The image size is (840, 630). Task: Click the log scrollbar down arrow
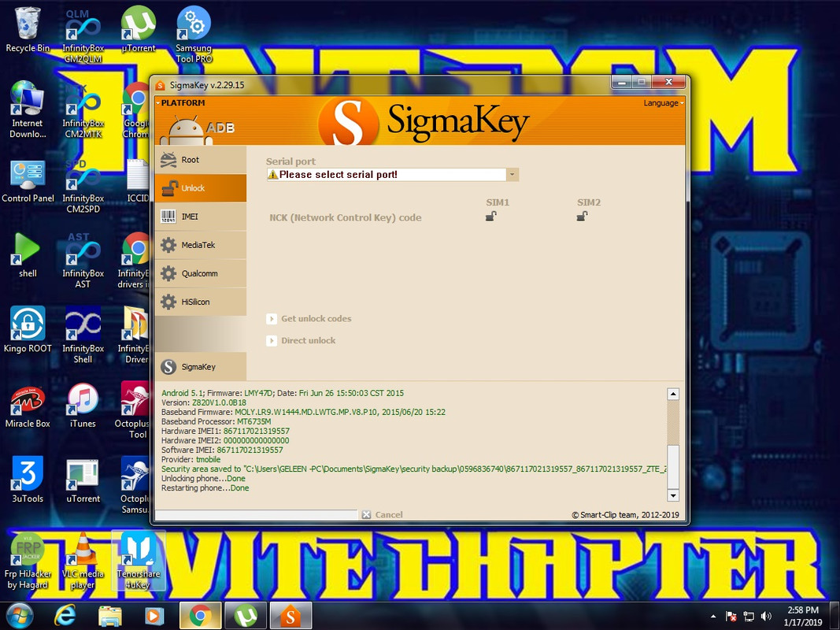pos(673,495)
